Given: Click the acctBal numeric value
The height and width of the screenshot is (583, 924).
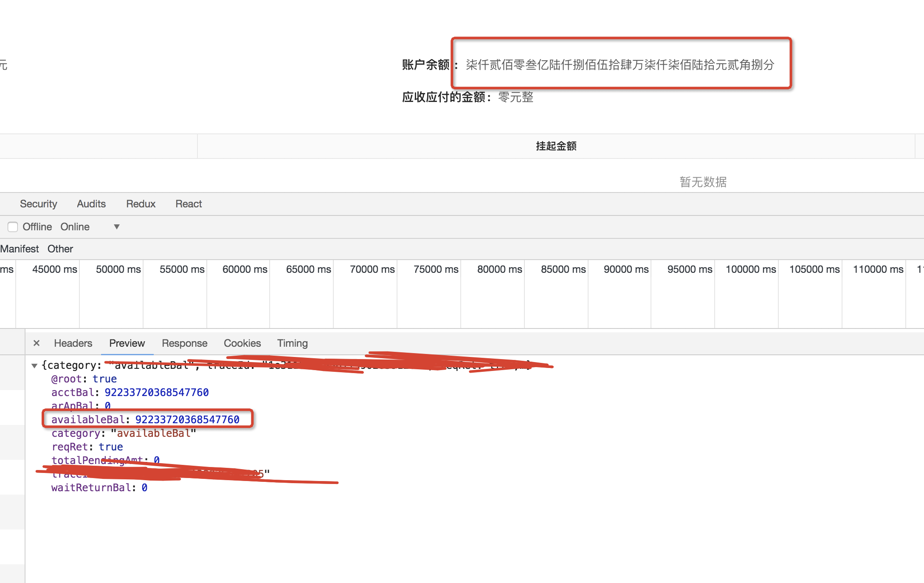Looking at the screenshot, I should [157, 392].
